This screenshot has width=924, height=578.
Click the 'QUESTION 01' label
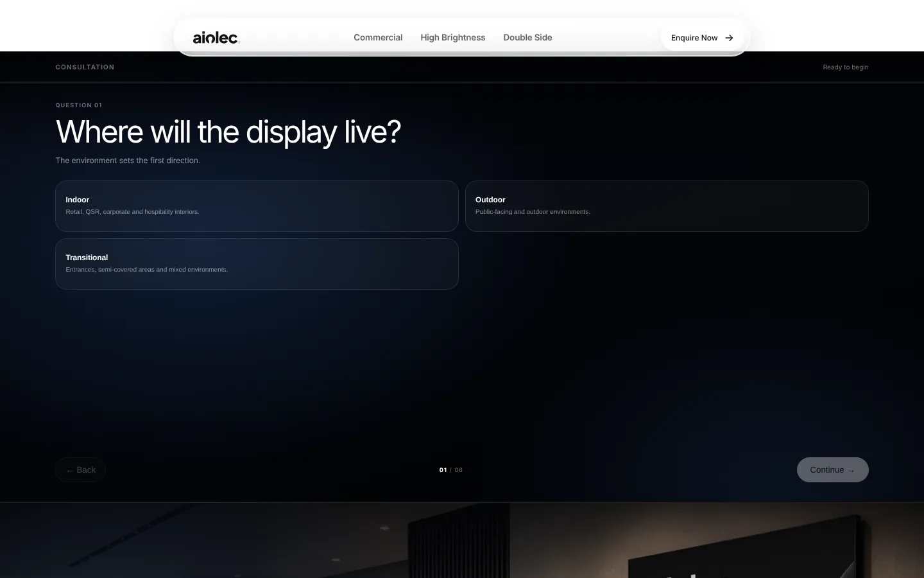click(x=79, y=105)
